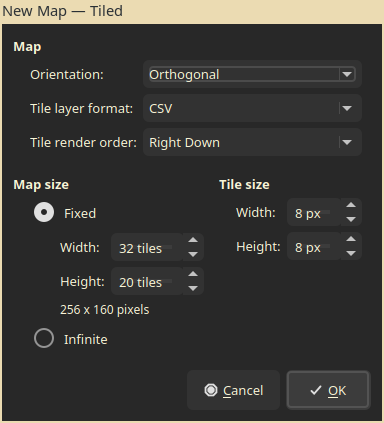Open the Orientation dropdown showing Orthogonal

(x=252, y=74)
